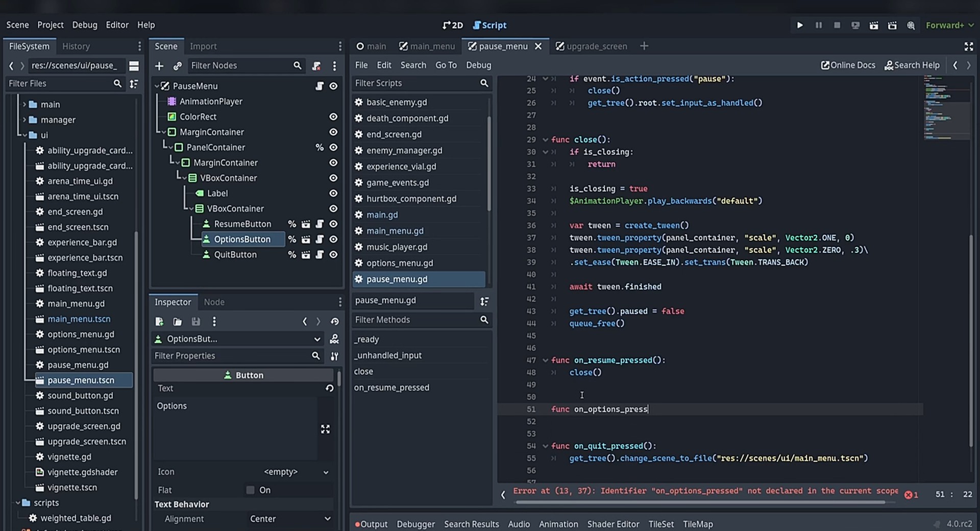Viewport: 980px width, 531px height.
Task: Click the add new node plus icon
Action: point(159,66)
